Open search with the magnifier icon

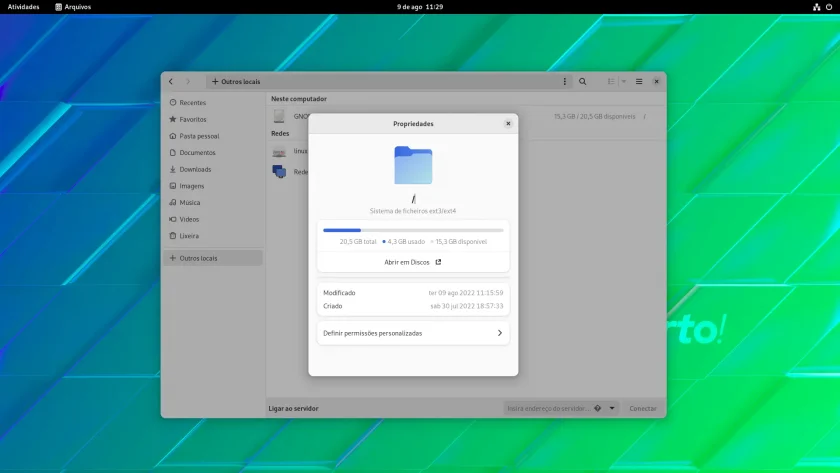(582, 81)
